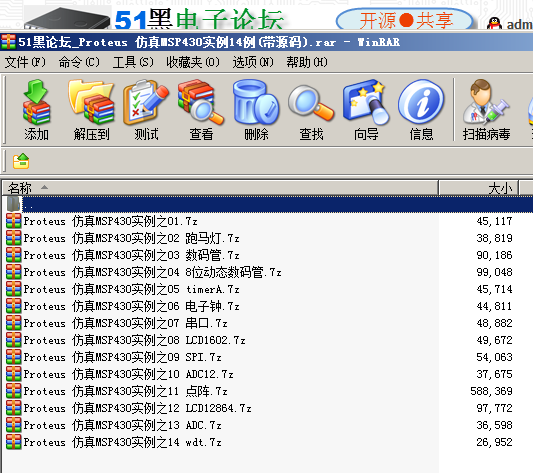
Task: Open the 收藏夹(O) favorites menu
Action: [x=193, y=62]
